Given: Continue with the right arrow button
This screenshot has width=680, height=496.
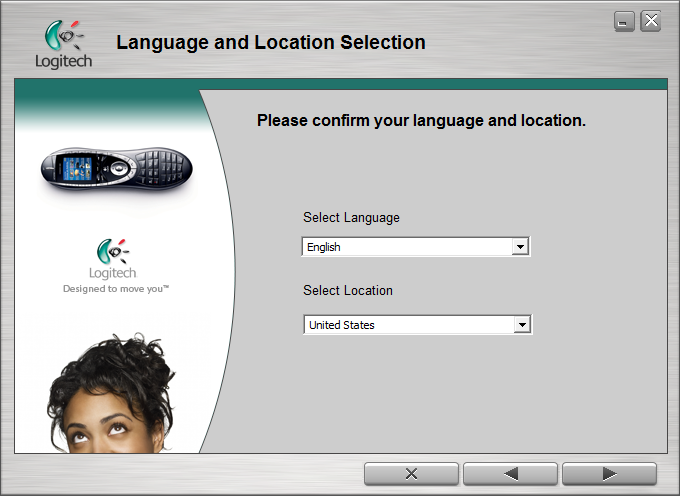Looking at the screenshot, I should (x=609, y=474).
